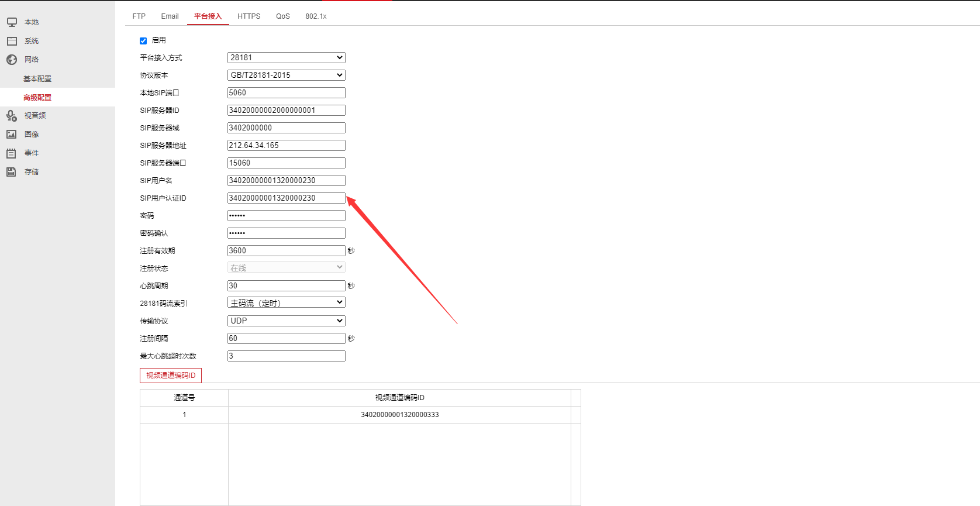
Task: Toggle the 启用 checkbox
Action: tap(143, 41)
